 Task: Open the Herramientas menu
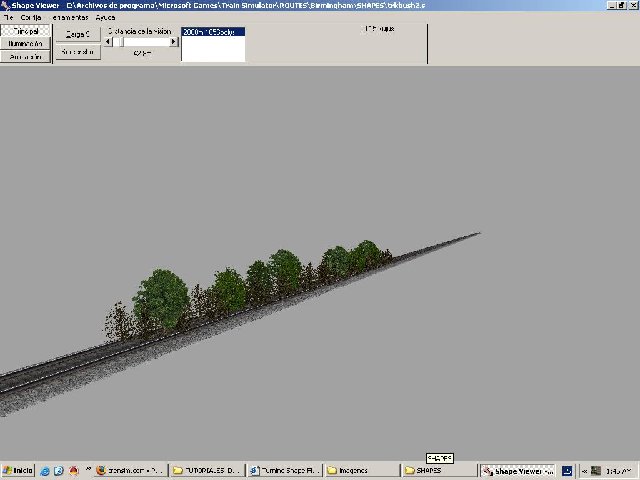pyautogui.click(x=69, y=18)
